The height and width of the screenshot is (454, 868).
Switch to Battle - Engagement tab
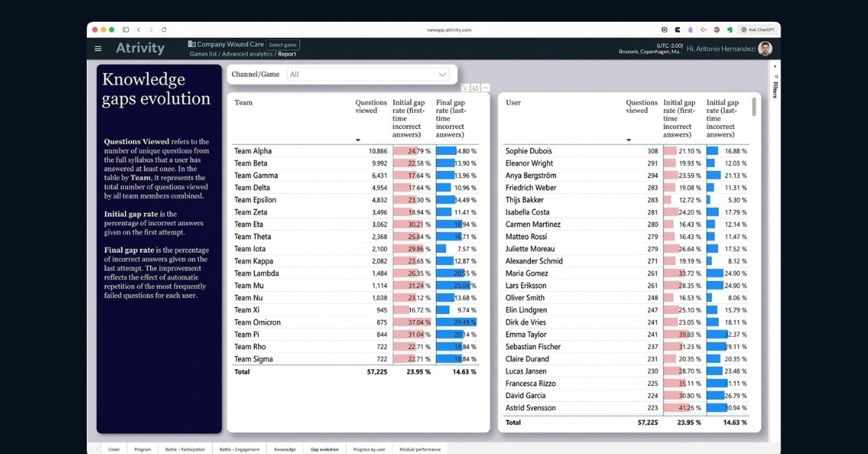239,449
